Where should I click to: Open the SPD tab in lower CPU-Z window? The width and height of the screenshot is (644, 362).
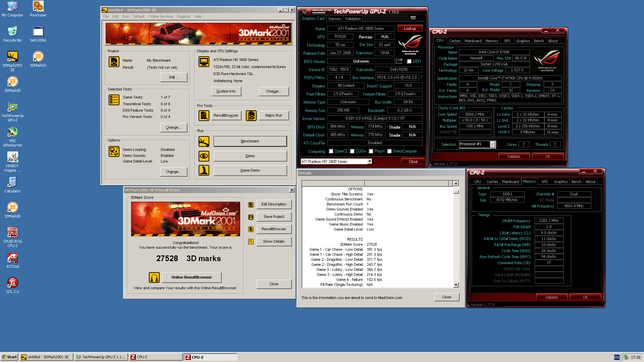[545, 182]
